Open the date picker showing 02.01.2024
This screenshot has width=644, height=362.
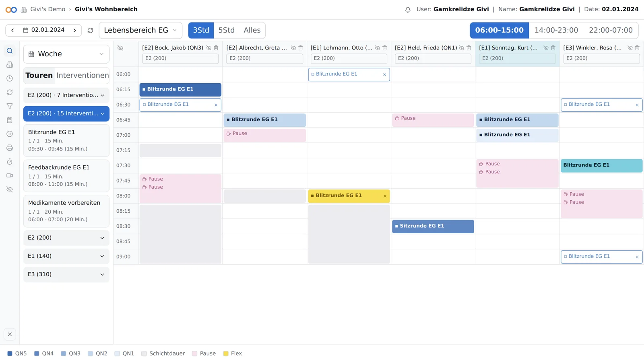coord(44,30)
